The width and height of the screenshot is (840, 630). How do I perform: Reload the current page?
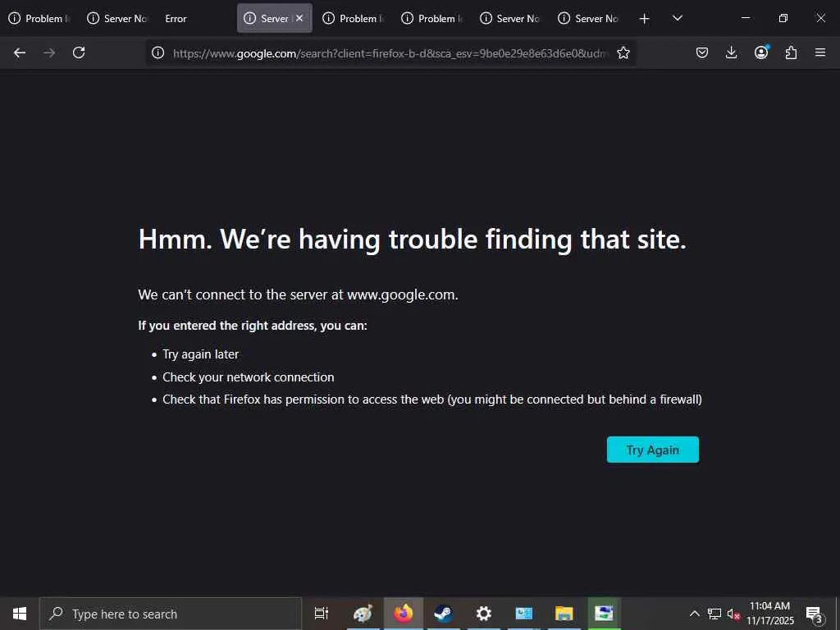click(x=79, y=52)
